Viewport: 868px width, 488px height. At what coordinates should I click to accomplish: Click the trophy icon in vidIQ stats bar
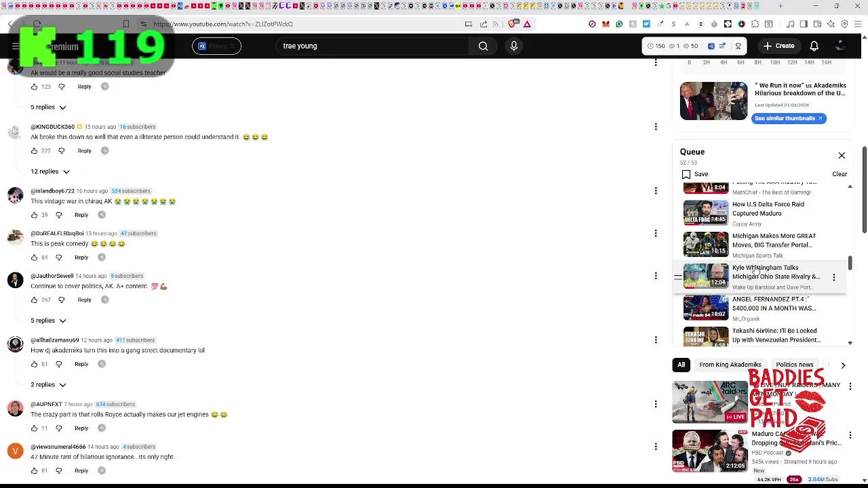click(738, 46)
